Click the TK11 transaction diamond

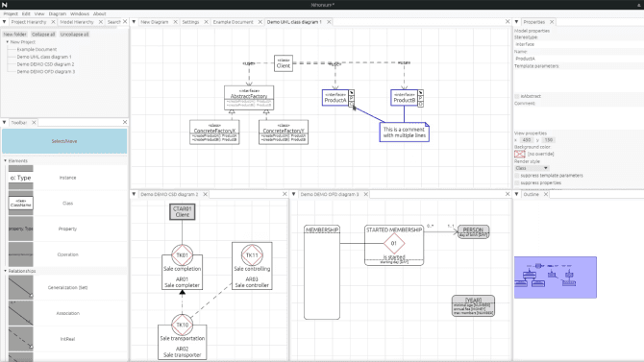(x=252, y=255)
